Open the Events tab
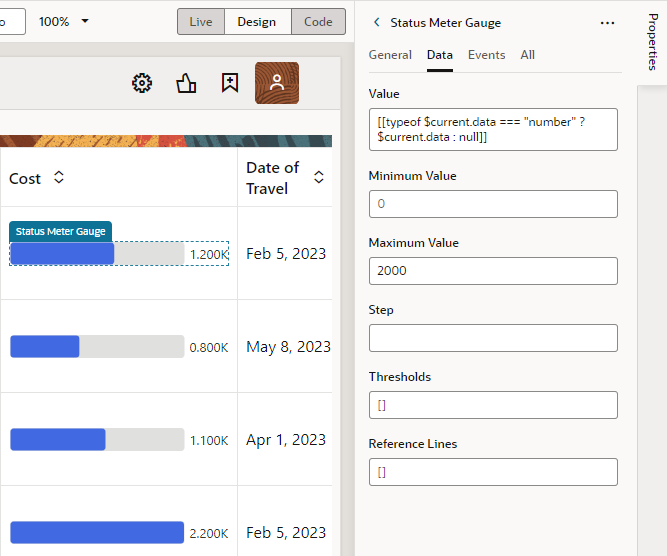 487,55
